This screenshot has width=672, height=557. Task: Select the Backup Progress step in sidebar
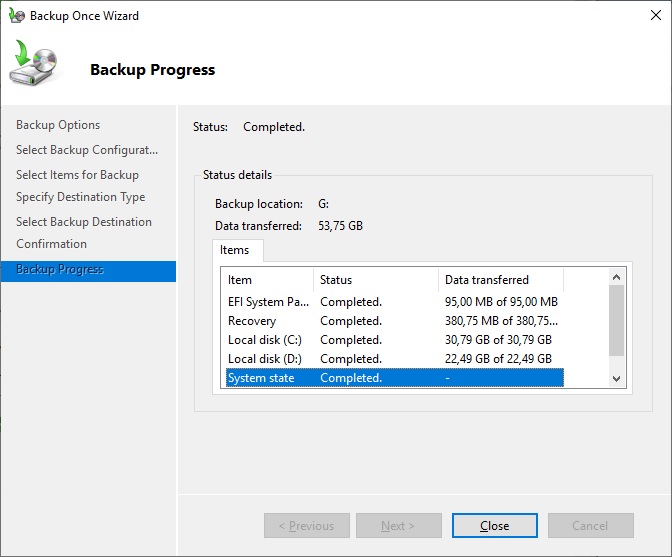click(x=60, y=270)
